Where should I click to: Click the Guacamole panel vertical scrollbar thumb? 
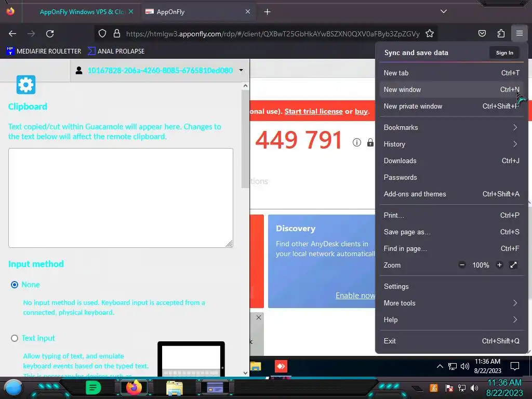pos(245,139)
